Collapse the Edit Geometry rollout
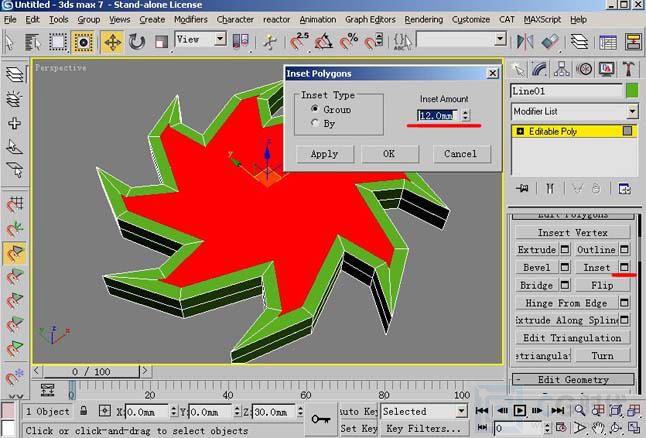 point(573,379)
